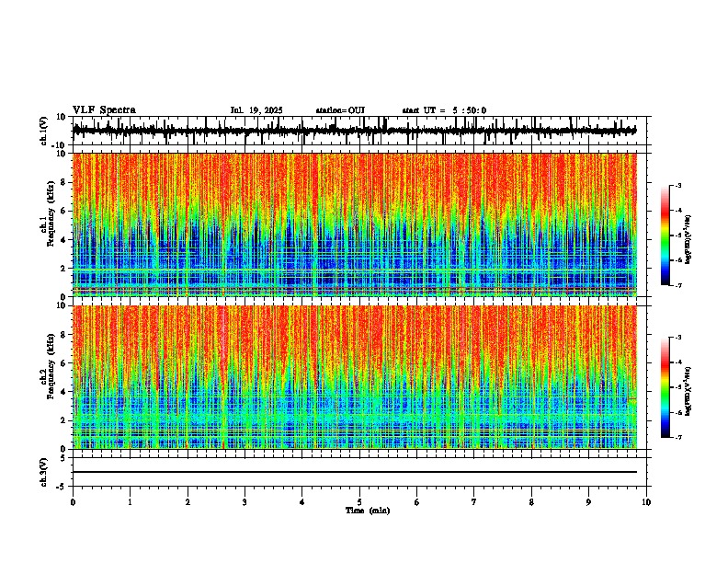Click time axis tick label 0
Image resolution: width=728 pixels, height=563 pixels.
pos(73,502)
